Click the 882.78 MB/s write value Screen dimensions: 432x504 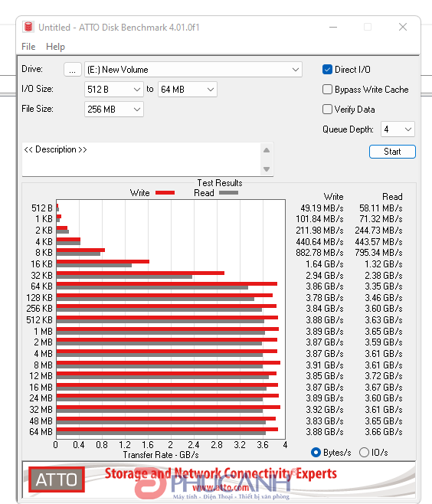[x=319, y=253]
